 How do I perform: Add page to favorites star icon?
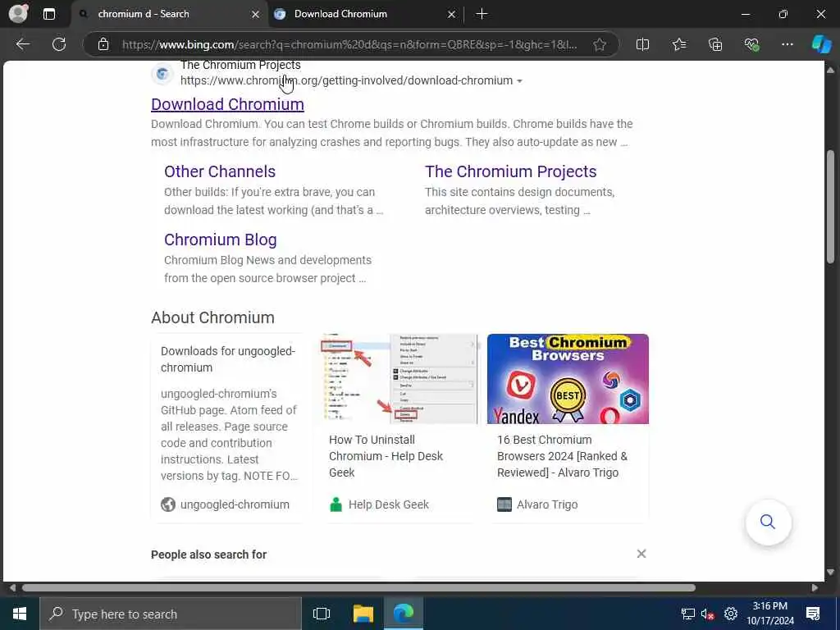pyautogui.click(x=600, y=44)
